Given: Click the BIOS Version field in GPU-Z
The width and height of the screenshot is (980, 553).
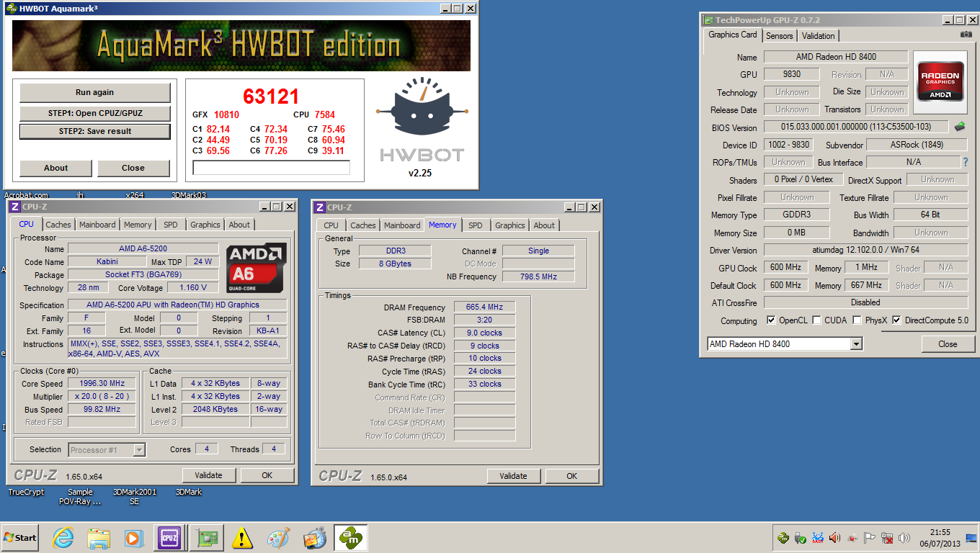Looking at the screenshot, I should point(857,127).
